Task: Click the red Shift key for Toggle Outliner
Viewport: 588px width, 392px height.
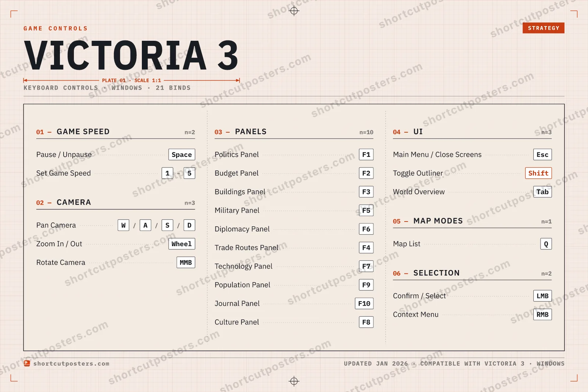Action: pos(538,173)
